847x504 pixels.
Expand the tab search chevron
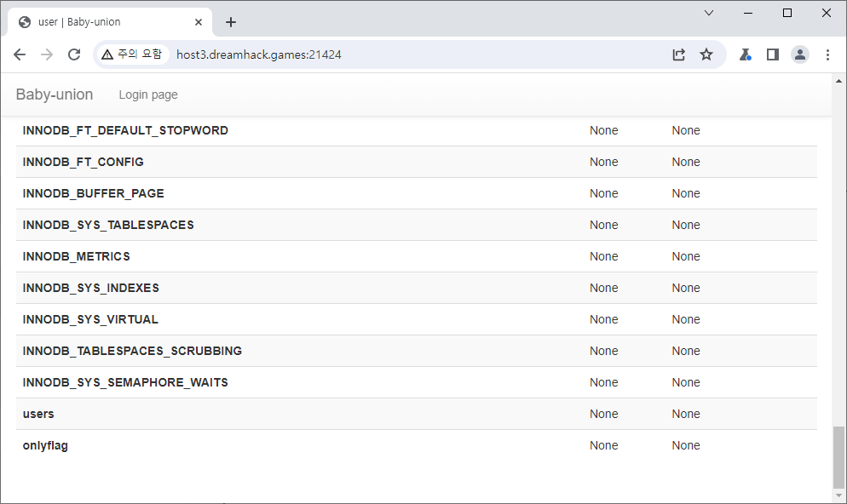click(709, 13)
